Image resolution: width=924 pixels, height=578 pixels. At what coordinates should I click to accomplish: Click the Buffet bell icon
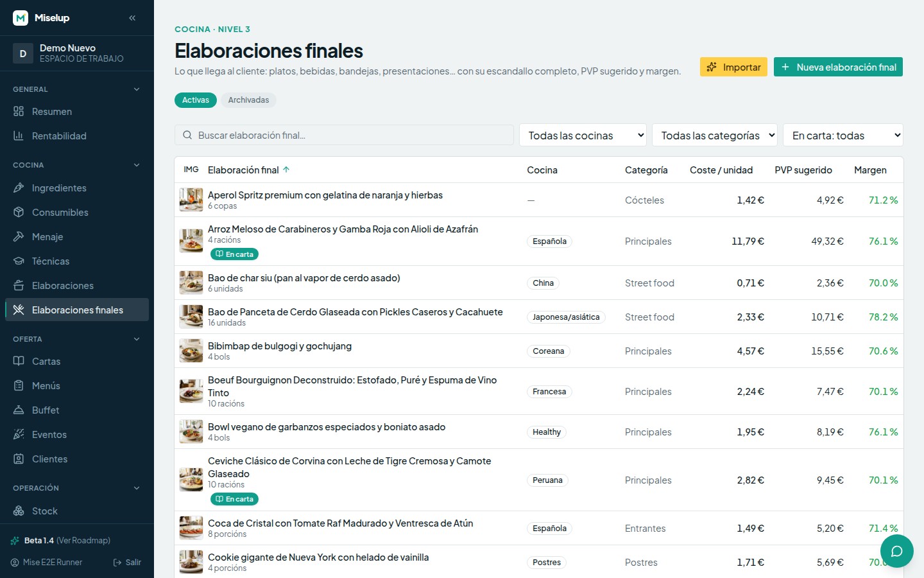point(19,410)
